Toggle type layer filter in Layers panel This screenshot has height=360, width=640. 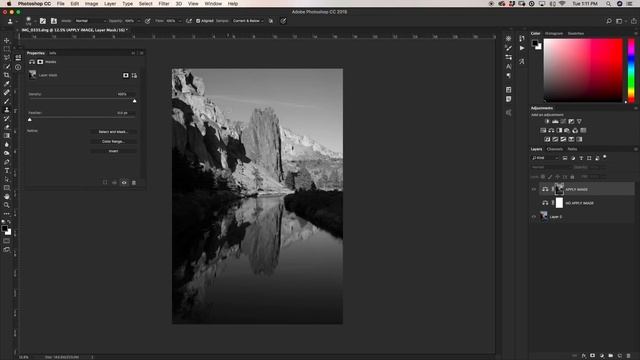tap(581, 158)
